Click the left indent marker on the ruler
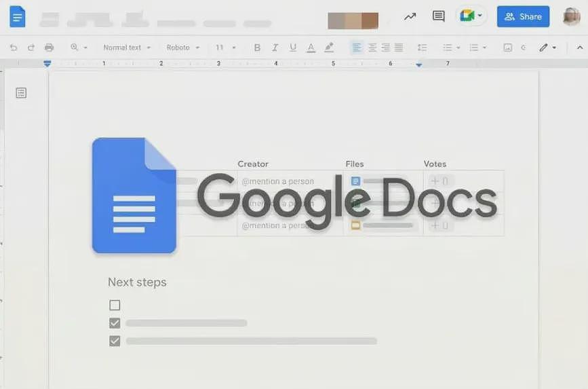Screen dimensions: 588x389 [x=47, y=64]
